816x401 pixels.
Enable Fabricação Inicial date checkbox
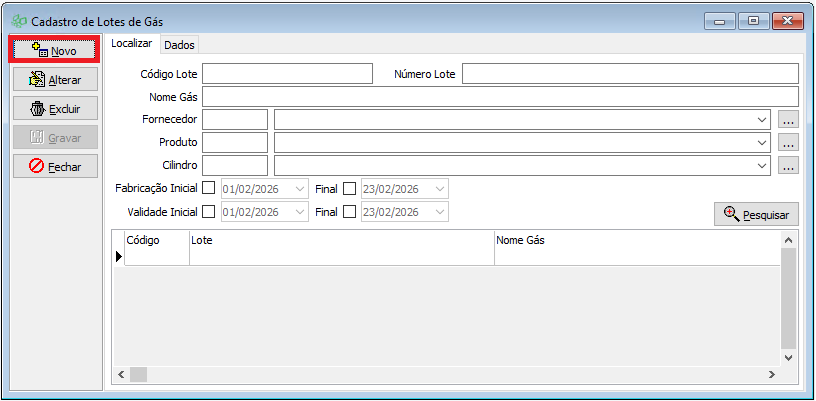pyautogui.click(x=209, y=188)
